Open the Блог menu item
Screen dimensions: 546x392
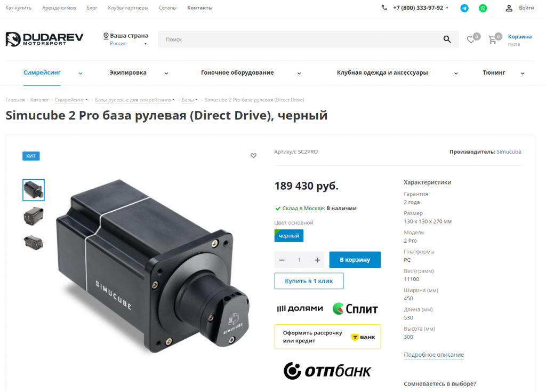click(92, 7)
